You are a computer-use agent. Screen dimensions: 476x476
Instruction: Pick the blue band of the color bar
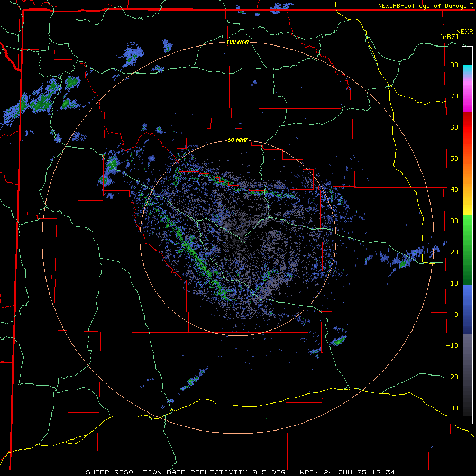click(x=467, y=309)
